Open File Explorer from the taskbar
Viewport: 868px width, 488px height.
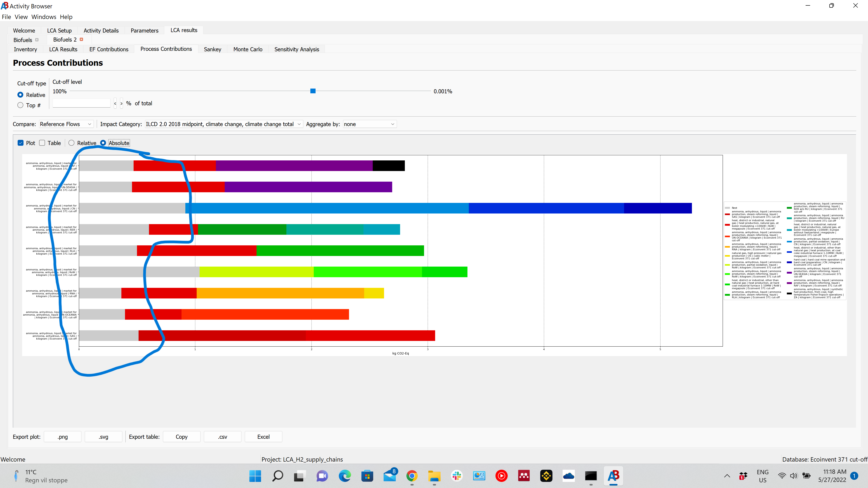coord(434,476)
